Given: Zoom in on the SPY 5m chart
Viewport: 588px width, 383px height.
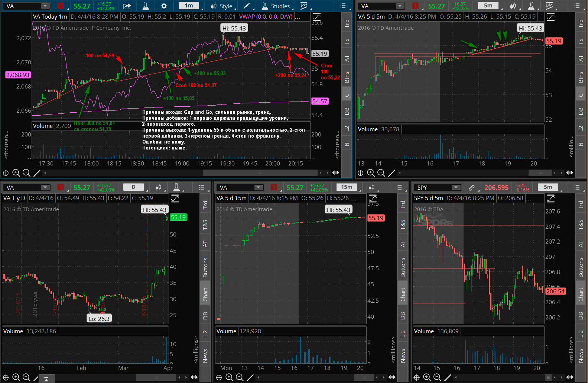Looking at the screenshot, I should click(427, 377).
